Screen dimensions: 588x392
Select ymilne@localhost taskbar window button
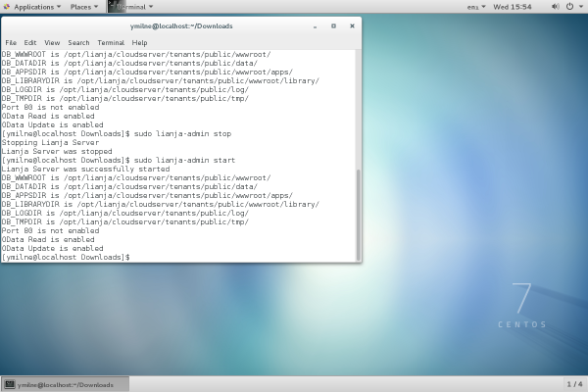[x=66, y=384]
